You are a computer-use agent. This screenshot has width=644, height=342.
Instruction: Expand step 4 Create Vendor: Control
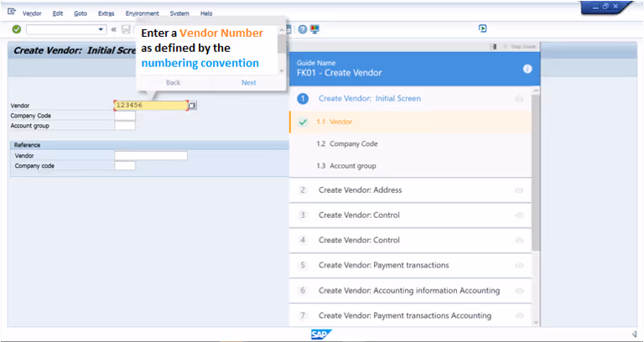pyautogui.click(x=410, y=241)
